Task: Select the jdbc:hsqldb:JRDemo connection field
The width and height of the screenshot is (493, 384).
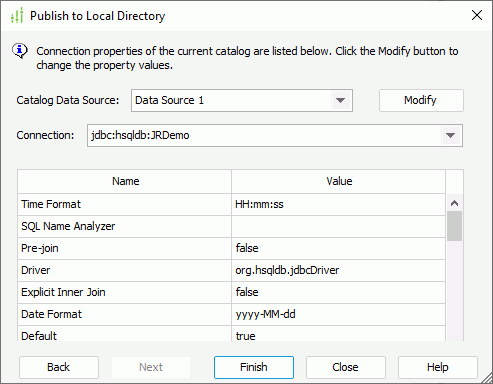Action: (275, 135)
